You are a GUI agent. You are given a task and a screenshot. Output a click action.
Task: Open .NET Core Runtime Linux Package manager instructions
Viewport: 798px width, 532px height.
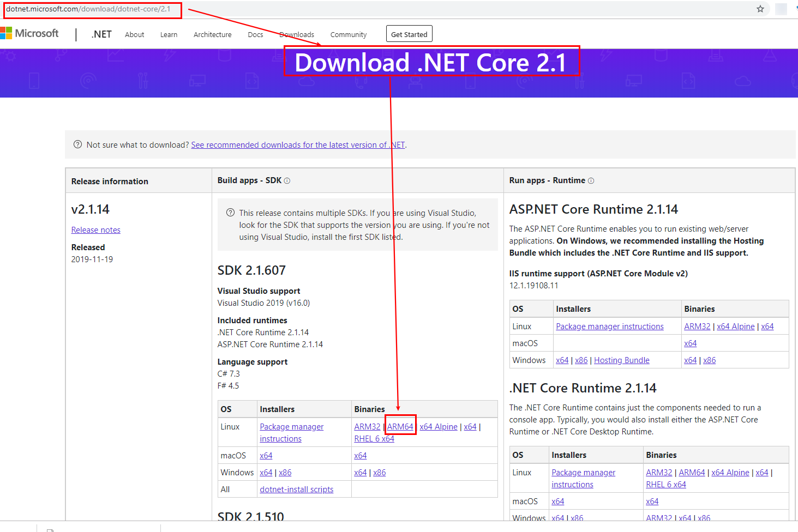pos(584,479)
